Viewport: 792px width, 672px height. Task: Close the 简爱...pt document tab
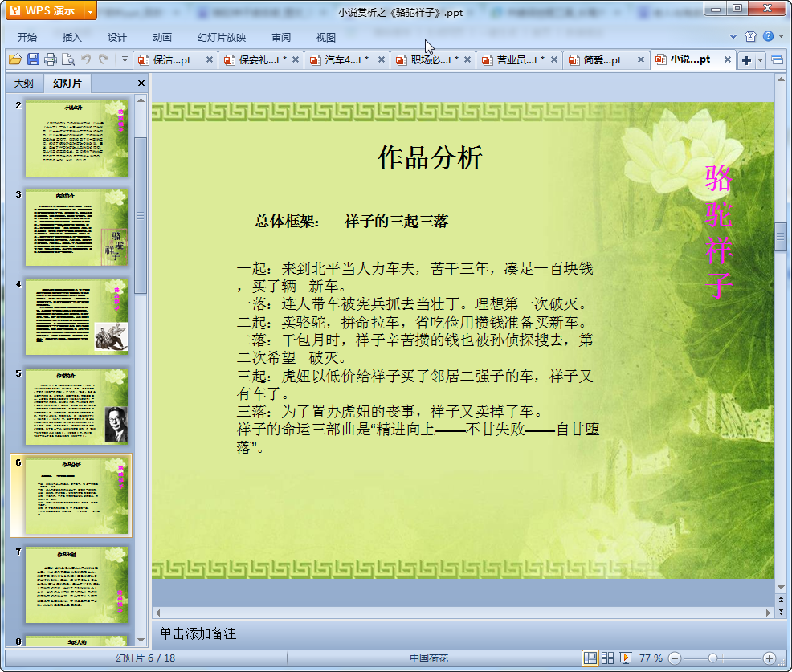point(641,59)
